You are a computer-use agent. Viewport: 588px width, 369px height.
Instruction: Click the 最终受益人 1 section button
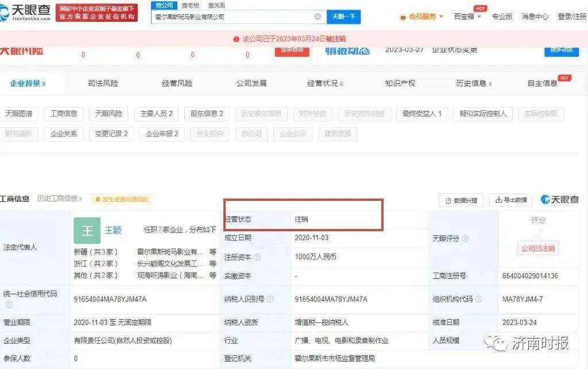click(x=422, y=114)
